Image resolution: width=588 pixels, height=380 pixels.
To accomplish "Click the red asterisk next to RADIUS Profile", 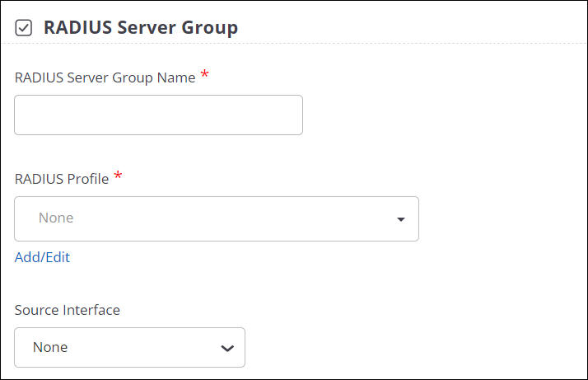I will tap(118, 175).
